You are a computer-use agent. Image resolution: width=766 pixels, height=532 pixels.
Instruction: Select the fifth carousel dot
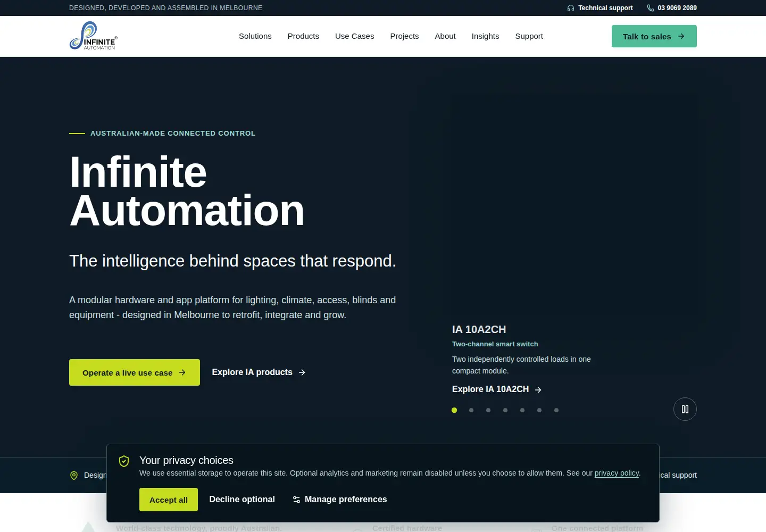tap(522, 410)
